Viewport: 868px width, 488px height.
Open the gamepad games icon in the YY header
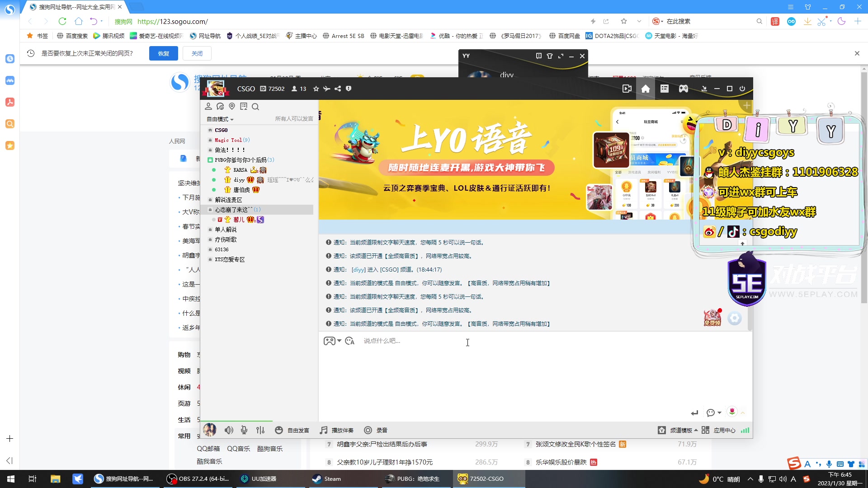click(684, 89)
